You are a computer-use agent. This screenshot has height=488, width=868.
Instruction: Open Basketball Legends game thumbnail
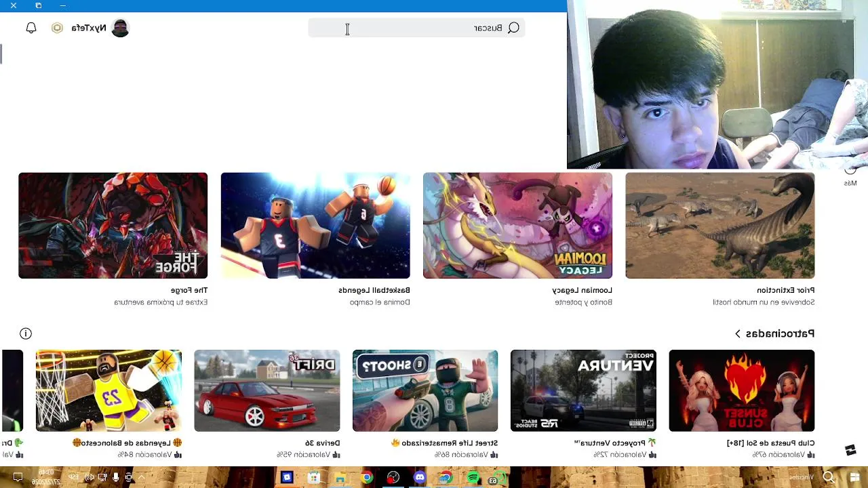[x=315, y=226]
